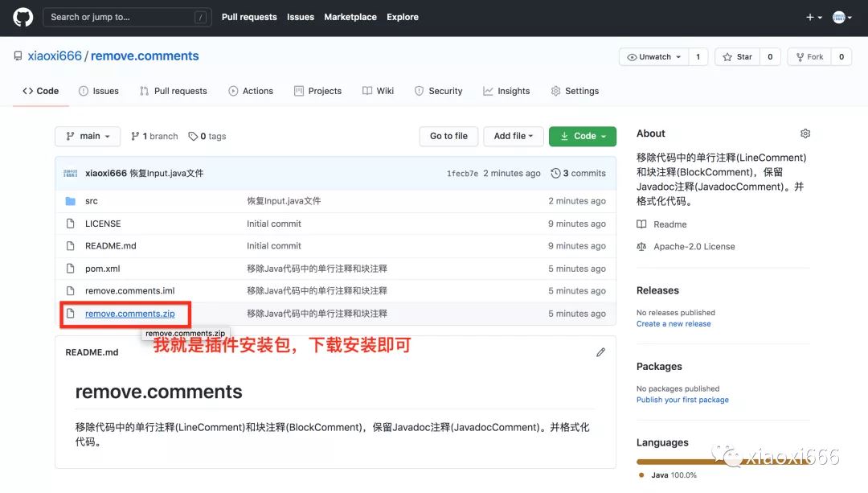Open the Insights tab
The image size is (868, 493).
click(x=506, y=91)
